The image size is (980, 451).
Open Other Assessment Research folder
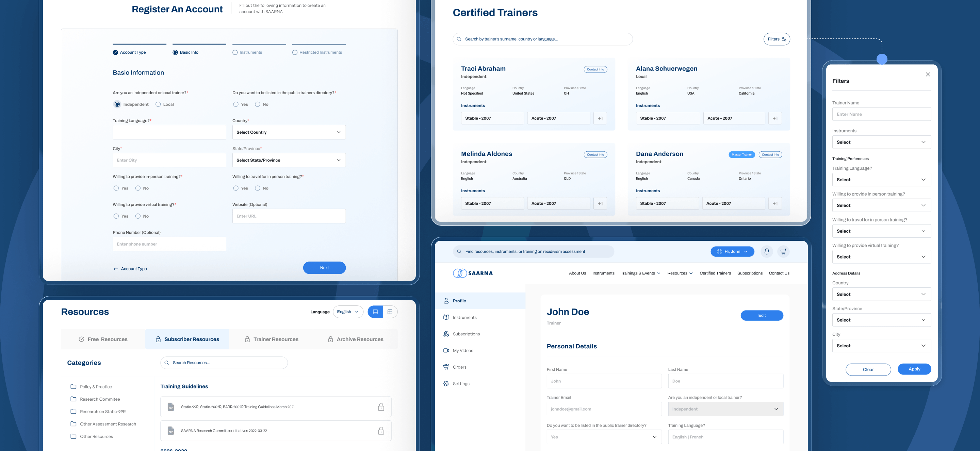[x=103, y=424]
